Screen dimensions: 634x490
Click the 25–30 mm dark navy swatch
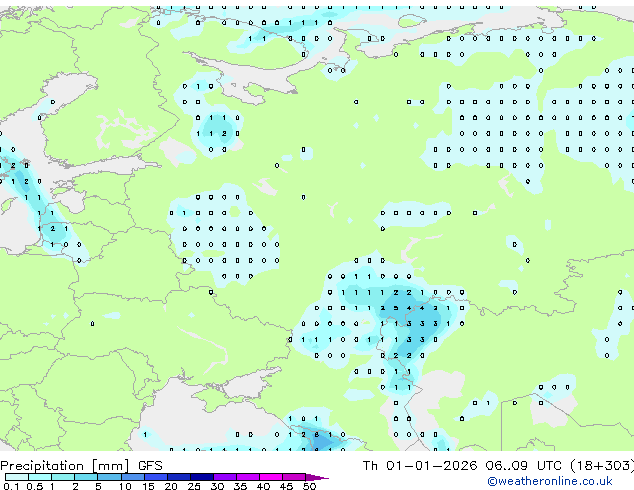202,477
